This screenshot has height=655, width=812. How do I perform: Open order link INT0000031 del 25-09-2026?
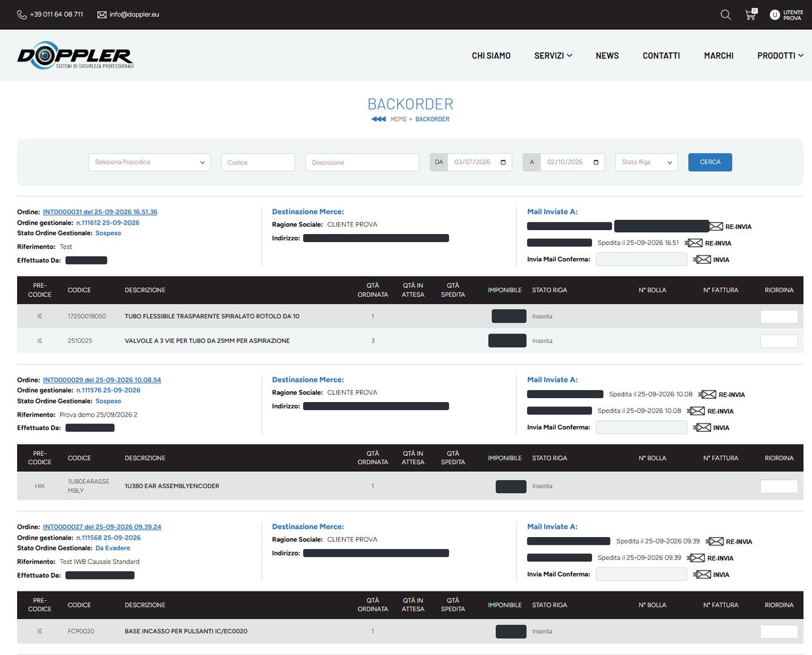(x=100, y=212)
